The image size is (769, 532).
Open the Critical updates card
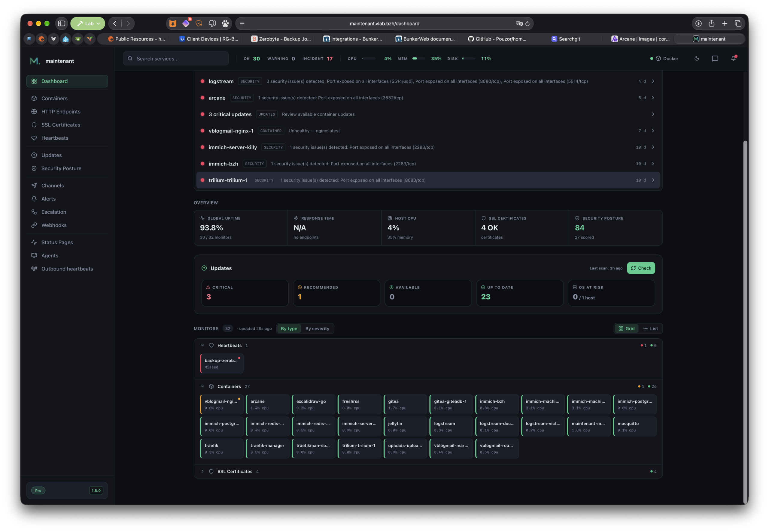point(245,293)
